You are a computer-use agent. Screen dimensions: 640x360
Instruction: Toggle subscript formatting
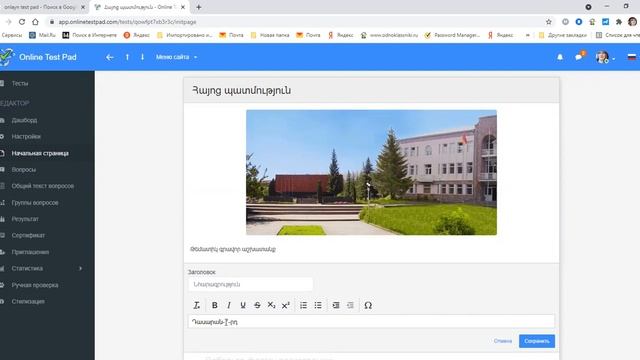click(x=271, y=305)
